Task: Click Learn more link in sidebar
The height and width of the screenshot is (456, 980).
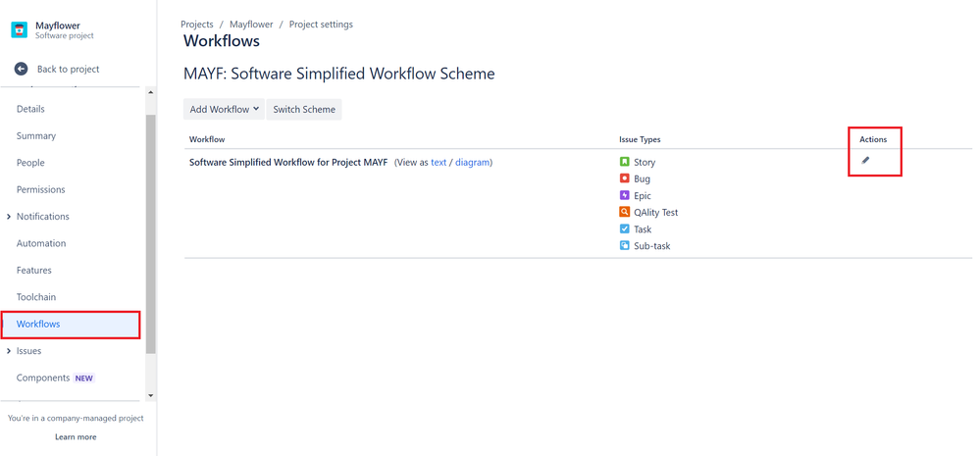Action: tap(76, 437)
